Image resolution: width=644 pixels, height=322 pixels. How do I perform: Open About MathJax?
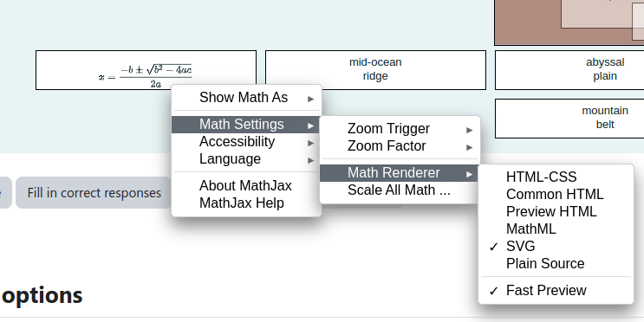click(x=246, y=186)
